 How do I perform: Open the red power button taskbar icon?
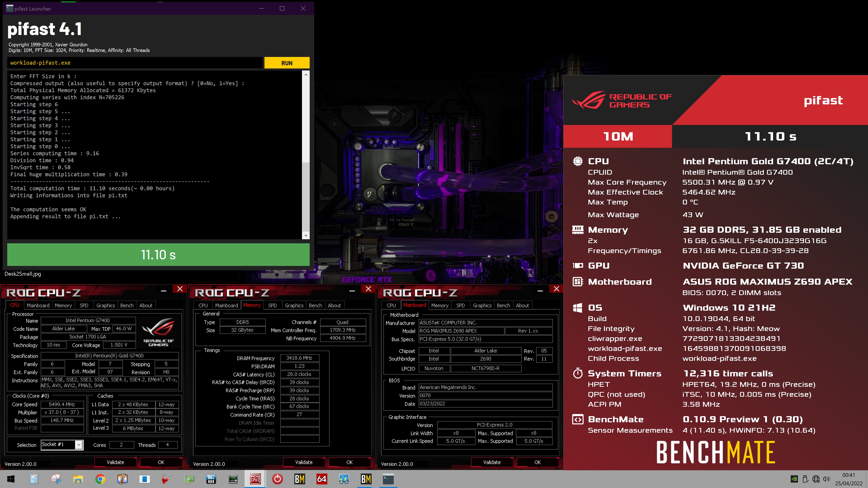(278, 479)
